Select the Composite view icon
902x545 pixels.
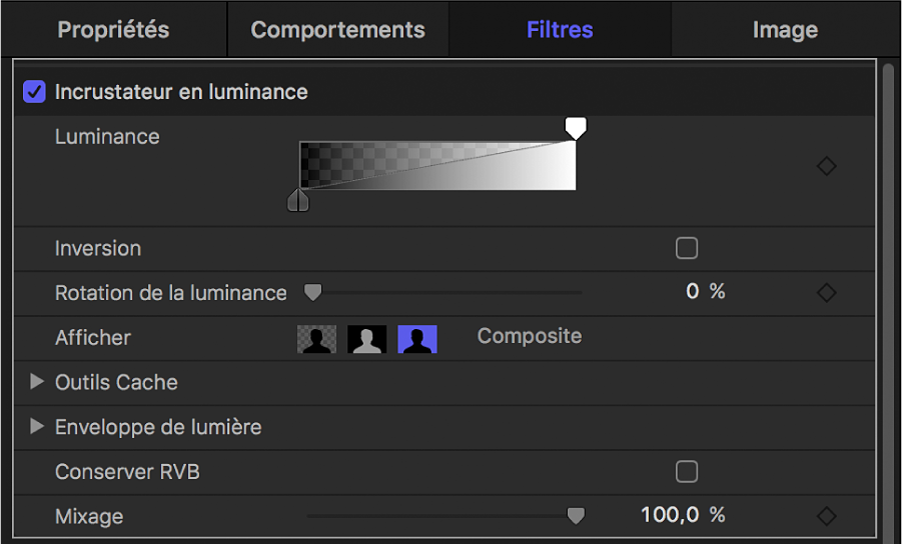pyautogui.click(x=417, y=339)
